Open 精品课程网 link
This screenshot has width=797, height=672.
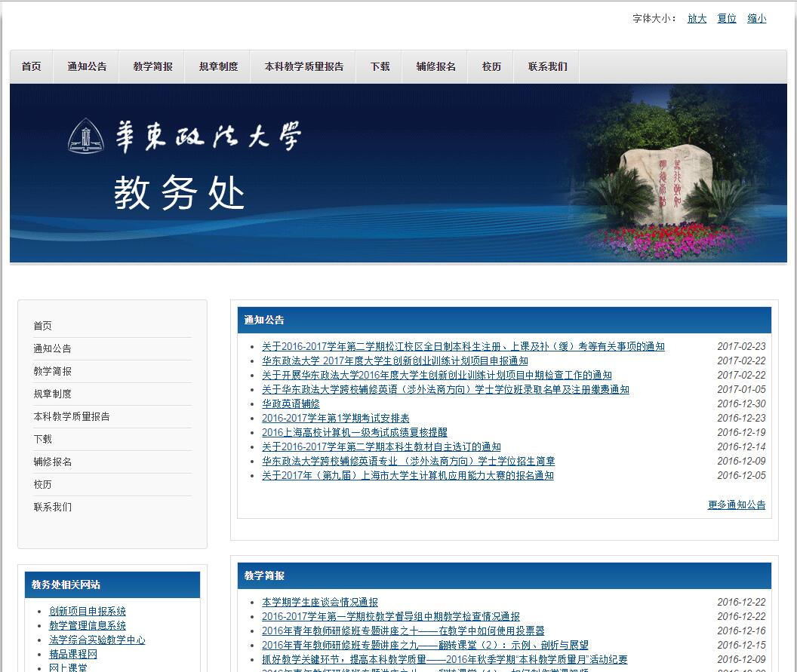72,654
